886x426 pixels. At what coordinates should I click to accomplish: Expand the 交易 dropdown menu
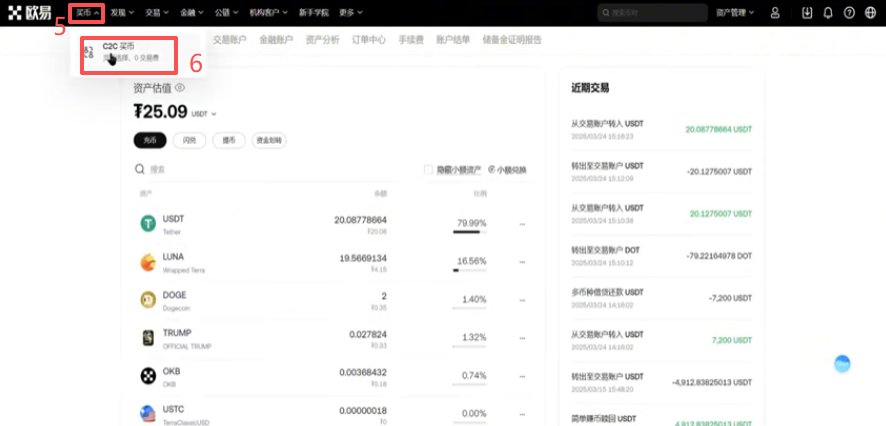click(x=157, y=12)
